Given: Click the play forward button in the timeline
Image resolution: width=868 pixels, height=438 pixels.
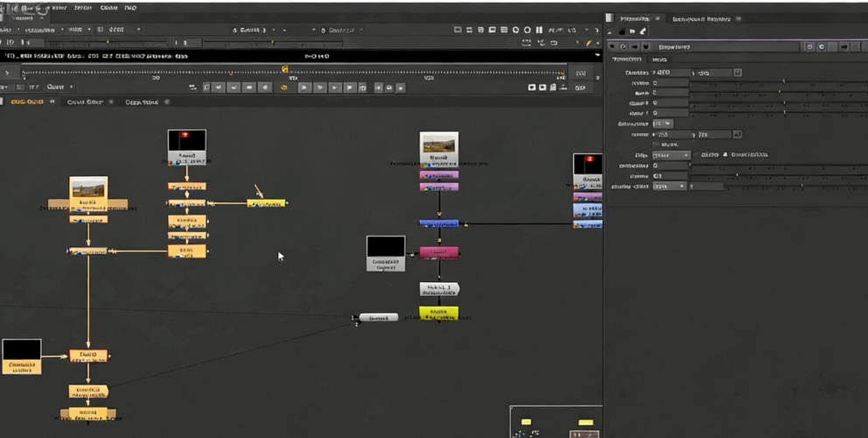Looking at the screenshot, I should 304,88.
